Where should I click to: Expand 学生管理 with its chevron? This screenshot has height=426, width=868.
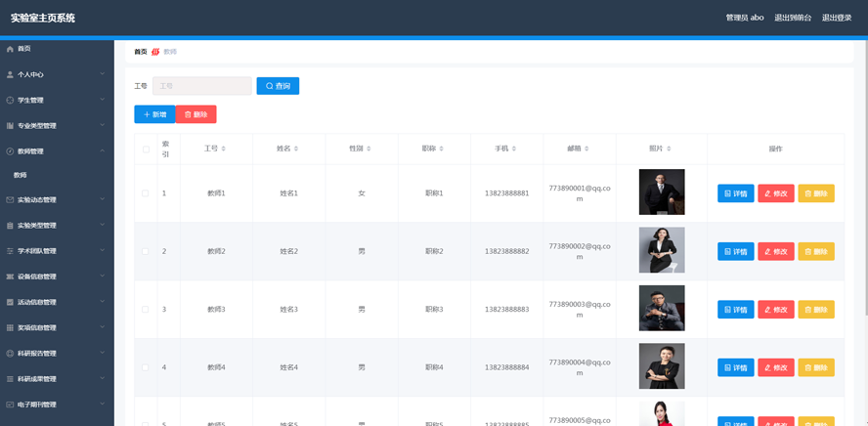(103, 99)
